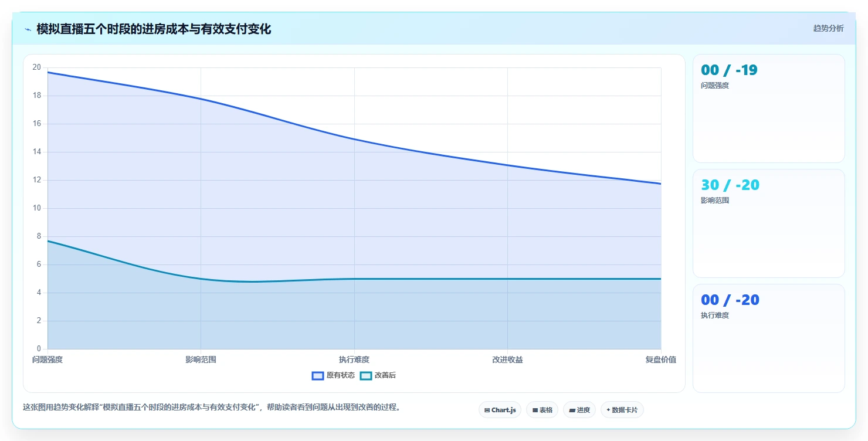This screenshot has width=868, height=441.
Task: Click the 改进收益 x-axis label
Action: (507, 359)
